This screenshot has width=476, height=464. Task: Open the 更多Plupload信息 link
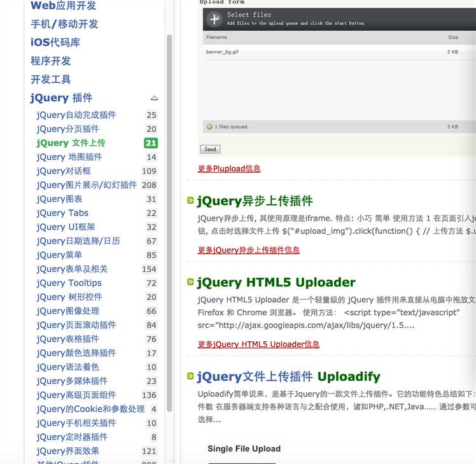(x=229, y=169)
